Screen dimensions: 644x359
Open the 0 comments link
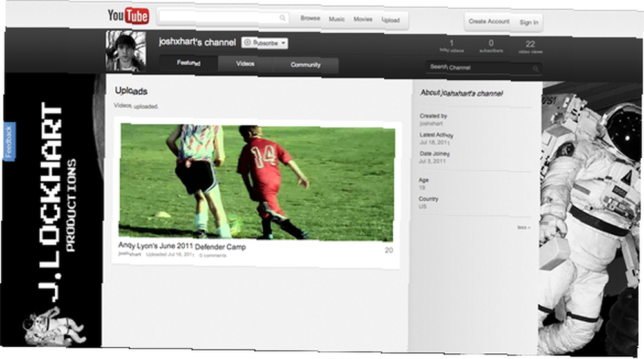pyautogui.click(x=213, y=255)
